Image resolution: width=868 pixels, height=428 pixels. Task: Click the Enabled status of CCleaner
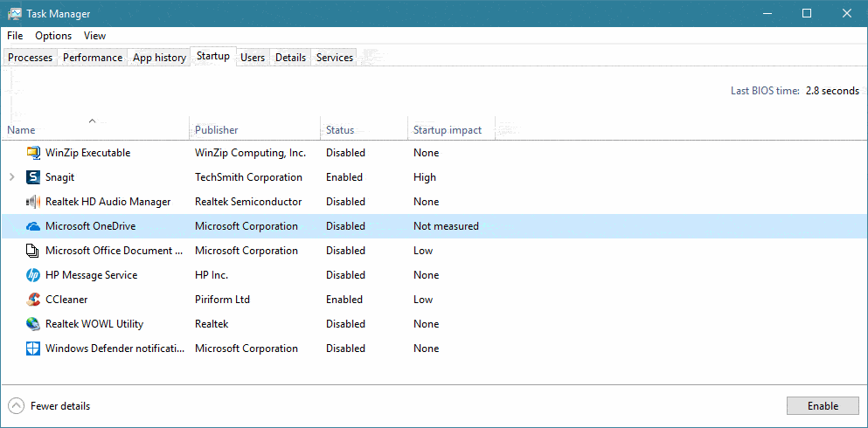(x=344, y=299)
